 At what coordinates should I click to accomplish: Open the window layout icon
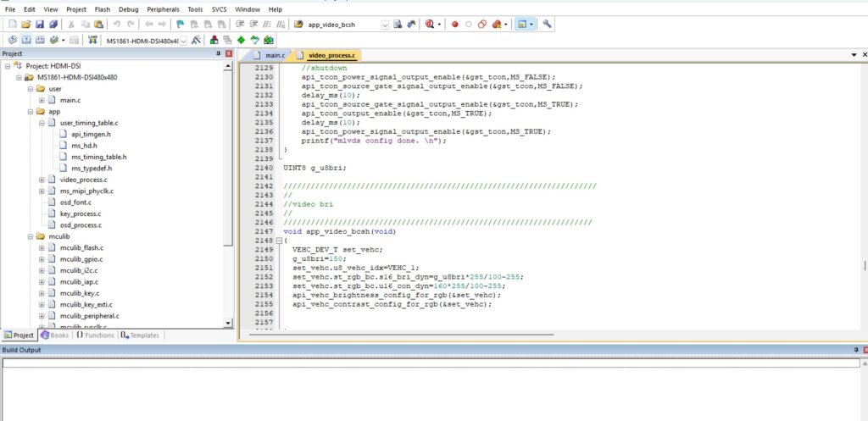521,25
